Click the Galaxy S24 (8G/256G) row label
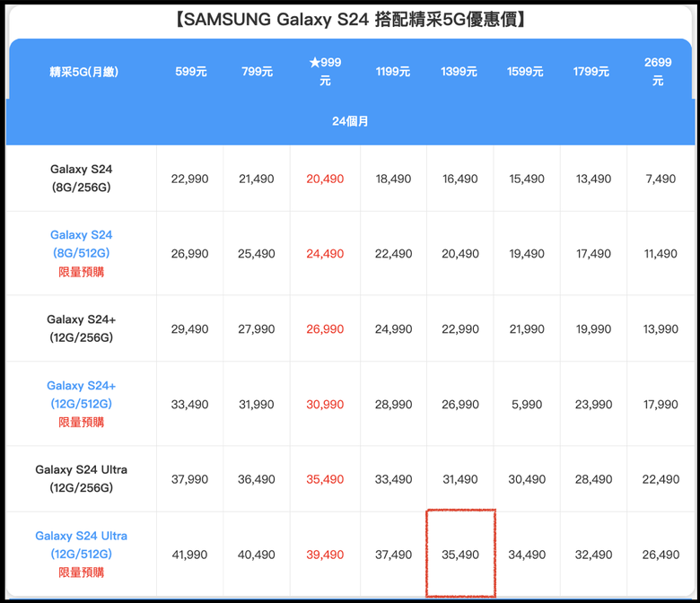 click(82, 178)
